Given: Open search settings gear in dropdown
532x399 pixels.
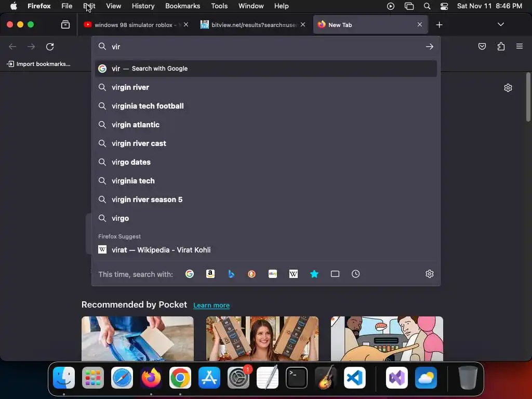Looking at the screenshot, I should [430, 274].
